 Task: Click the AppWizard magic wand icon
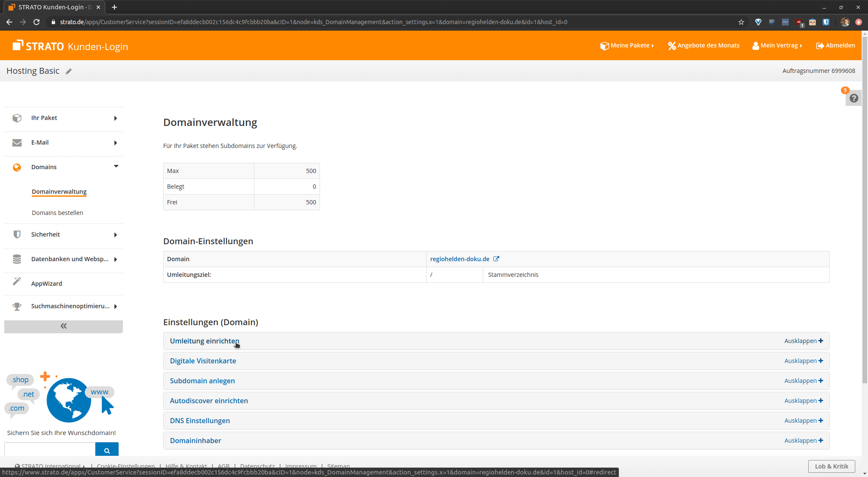(17, 281)
